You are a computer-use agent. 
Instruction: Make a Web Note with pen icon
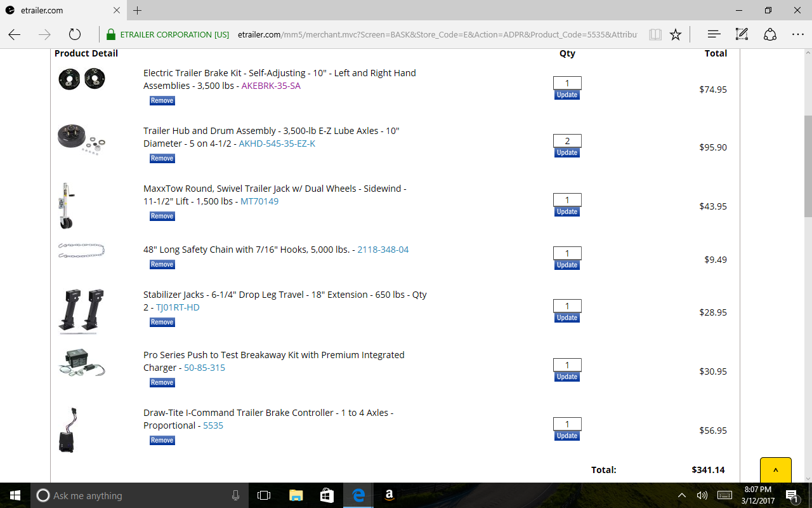click(742, 34)
